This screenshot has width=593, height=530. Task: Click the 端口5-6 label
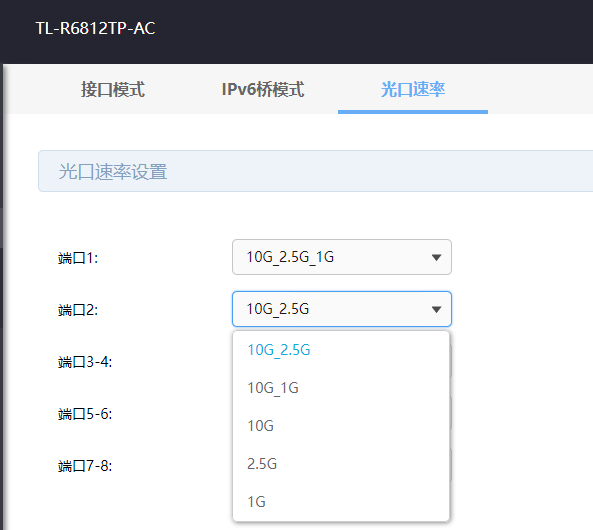coord(85,414)
